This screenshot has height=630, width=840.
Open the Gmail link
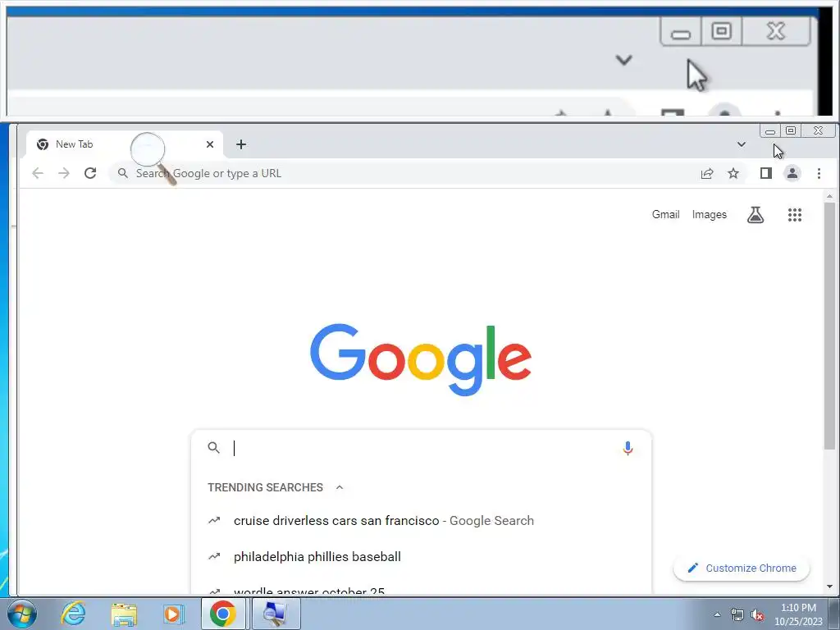tap(665, 214)
